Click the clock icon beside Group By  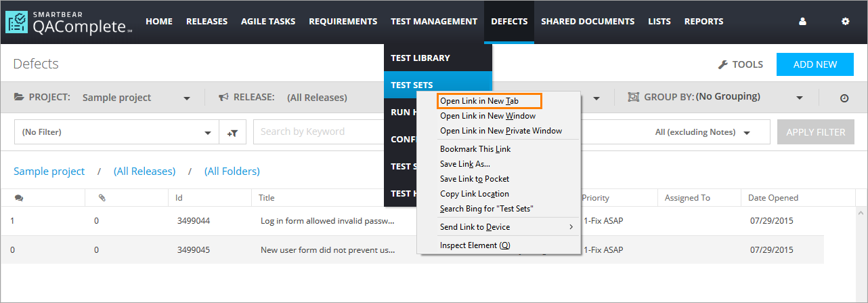(x=844, y=98)
